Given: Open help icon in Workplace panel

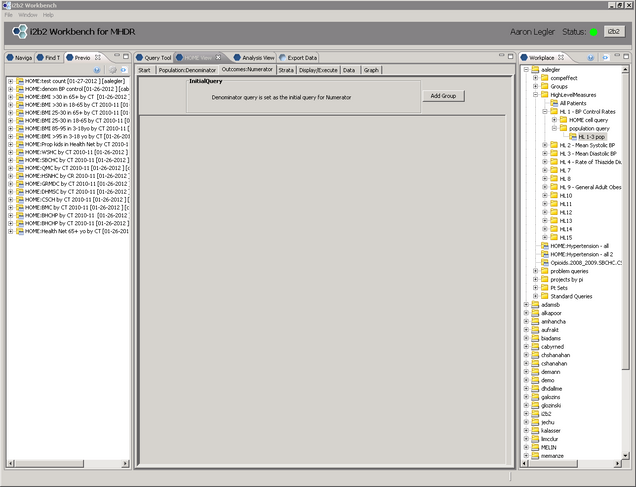Looking at the screenshot, I should pyautogui.click(x=591, y=58).
